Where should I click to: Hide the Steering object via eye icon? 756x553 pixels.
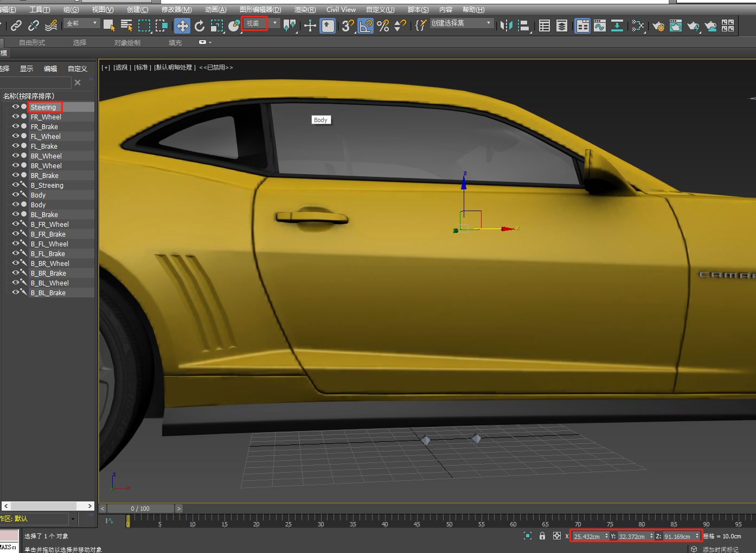15,107
